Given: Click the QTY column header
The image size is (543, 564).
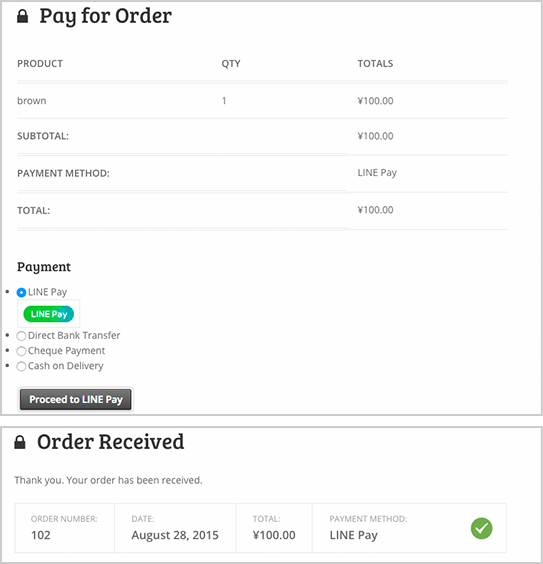Looking at the screenshot, I should [x=231, y=64].
